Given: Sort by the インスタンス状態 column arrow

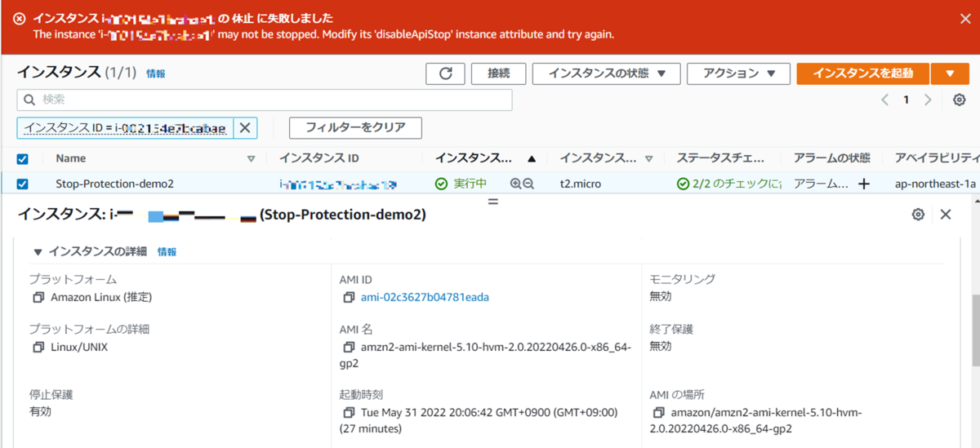Looking at the screenshot, I should click(x=532, y=159).
